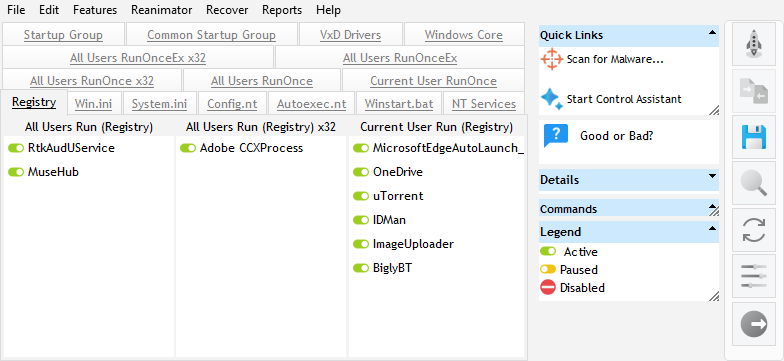The image size is (784, 361).
Task: Open the All Users RunOnceEx x32 tab
Action: [138, 58]
